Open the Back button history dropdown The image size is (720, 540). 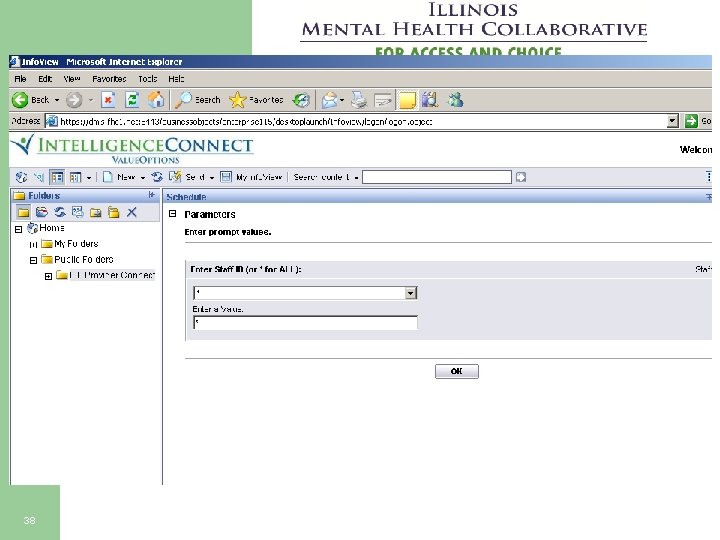[x=57, y=100]
